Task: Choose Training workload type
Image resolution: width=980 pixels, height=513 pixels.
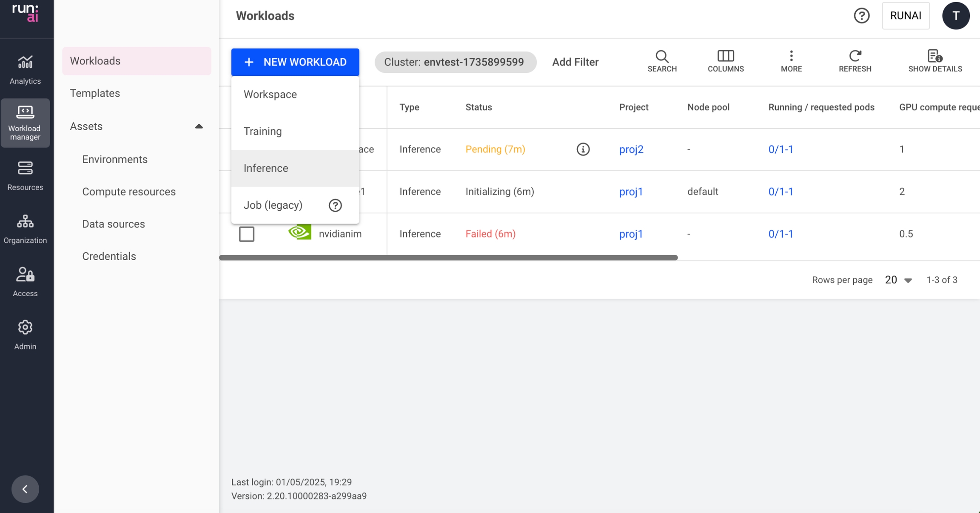Action: (262, 132)
